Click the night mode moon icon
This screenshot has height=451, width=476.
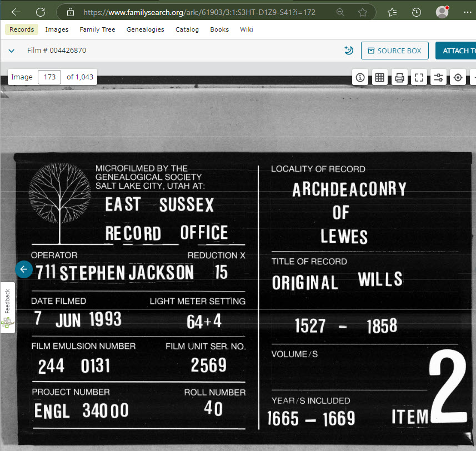349,51
